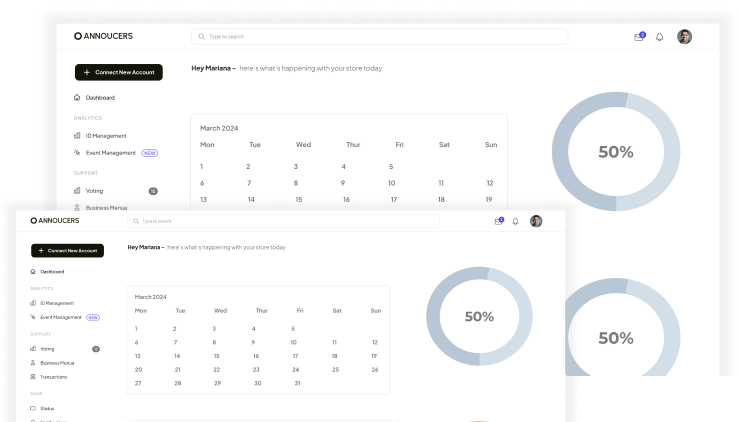Click the mail icon in the front window
This screenshot has height=422, width=739.
[x=498, y=221]
